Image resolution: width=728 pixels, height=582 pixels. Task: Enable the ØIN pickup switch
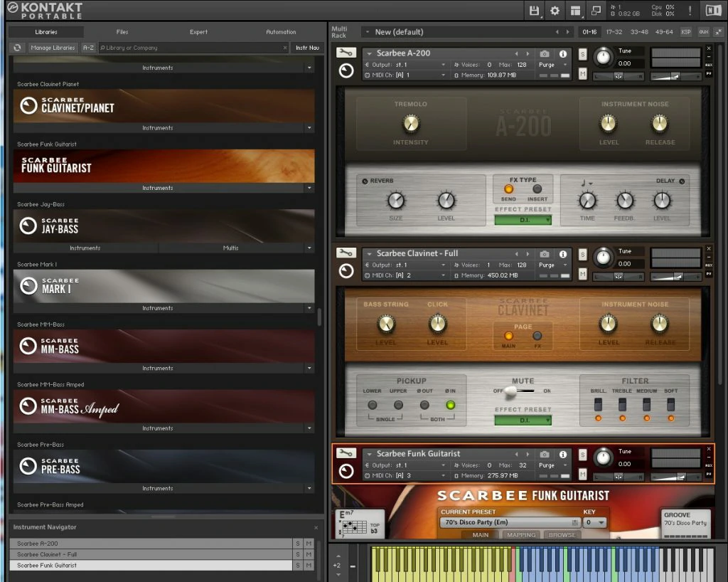point(450,405)
